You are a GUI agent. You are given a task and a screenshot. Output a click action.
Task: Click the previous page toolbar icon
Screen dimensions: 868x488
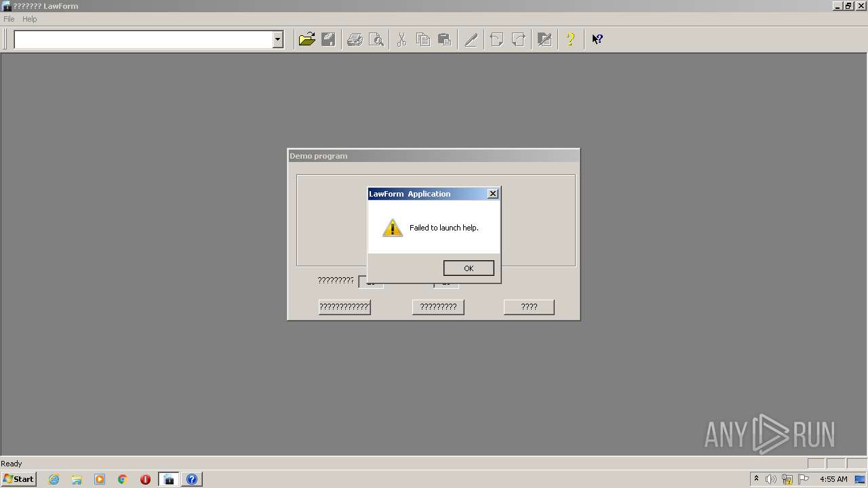coord(496,39)
